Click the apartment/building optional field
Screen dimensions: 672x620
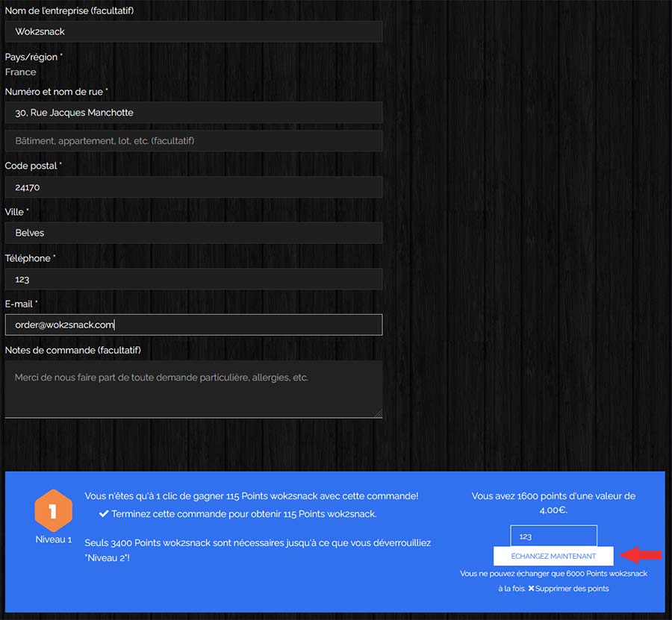(193, 141)
